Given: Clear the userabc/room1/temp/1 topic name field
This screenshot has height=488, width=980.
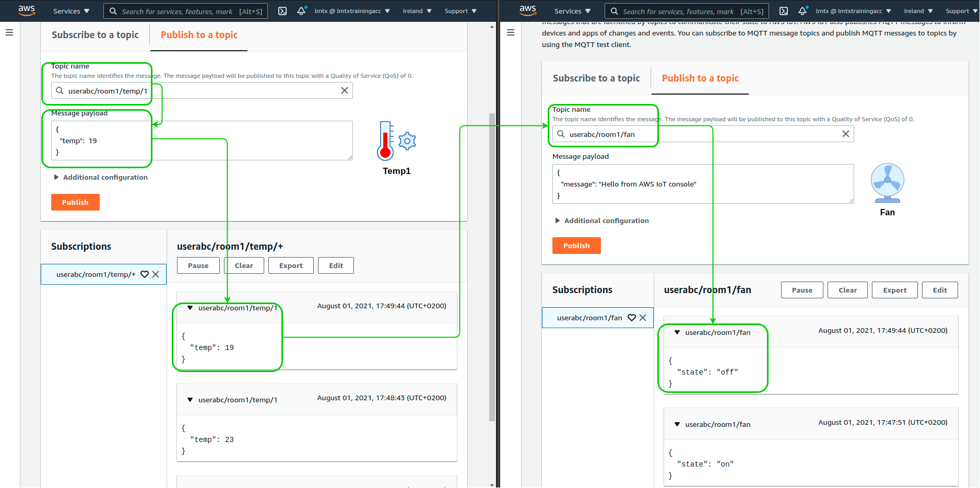Looking at the screenshot, I should 345,90.
